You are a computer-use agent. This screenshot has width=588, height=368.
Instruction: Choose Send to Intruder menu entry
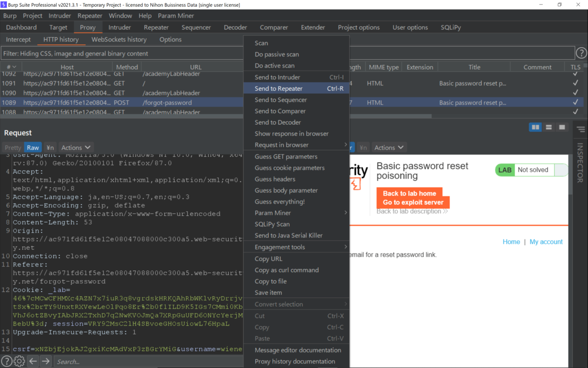(x=296, y=77)
